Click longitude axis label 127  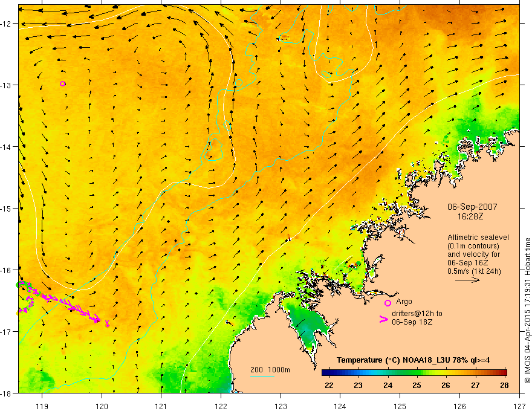pos(519,406)
